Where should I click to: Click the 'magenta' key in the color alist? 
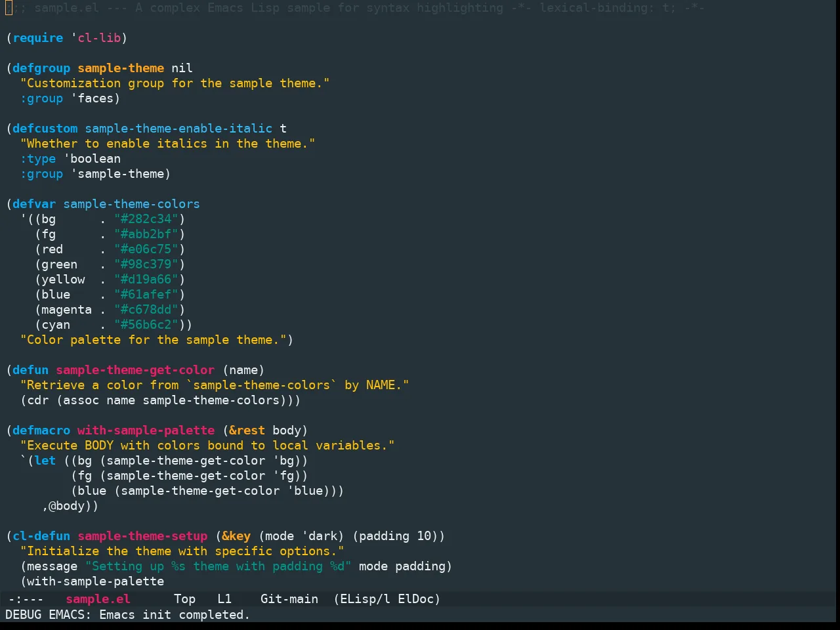tap(67, 310)
